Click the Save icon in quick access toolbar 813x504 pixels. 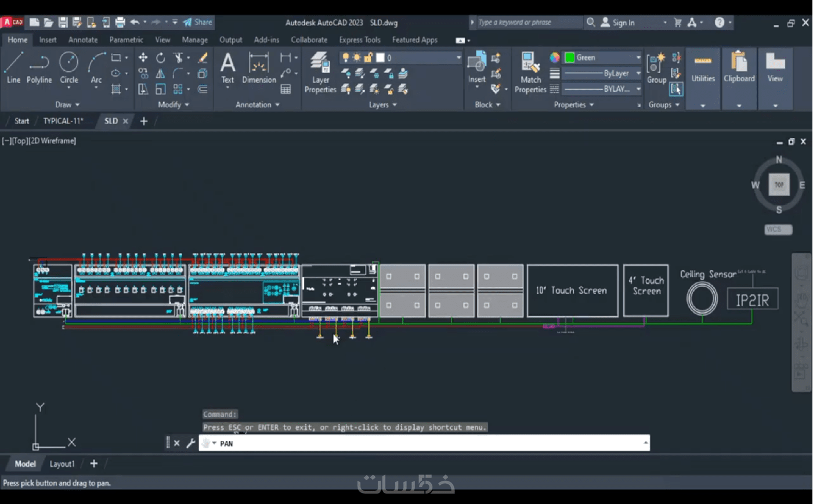(63, 22)
